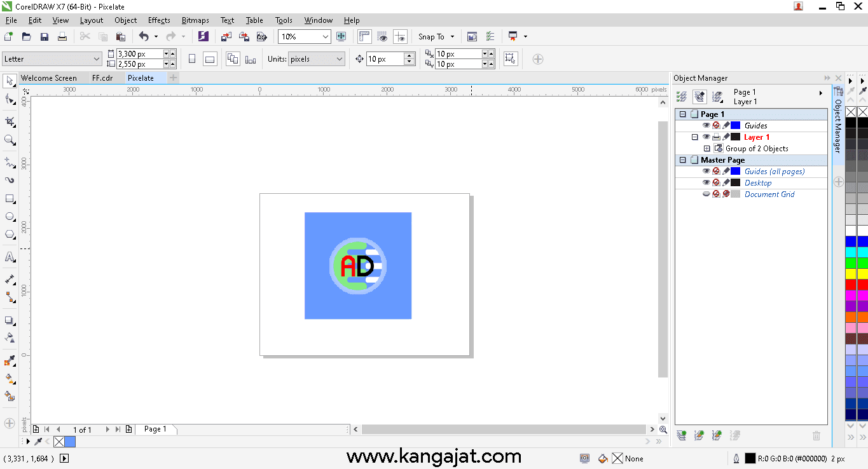Image resolution: width=868 pixels, height=469 pixels.
Task: Open the Bitmaps menu
Action: coord(195,20)
